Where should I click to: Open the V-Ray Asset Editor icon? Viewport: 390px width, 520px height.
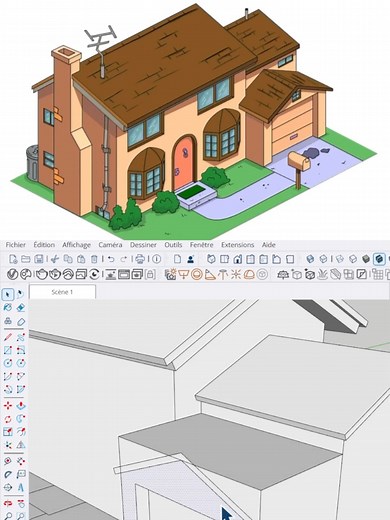tap(12, 274)
